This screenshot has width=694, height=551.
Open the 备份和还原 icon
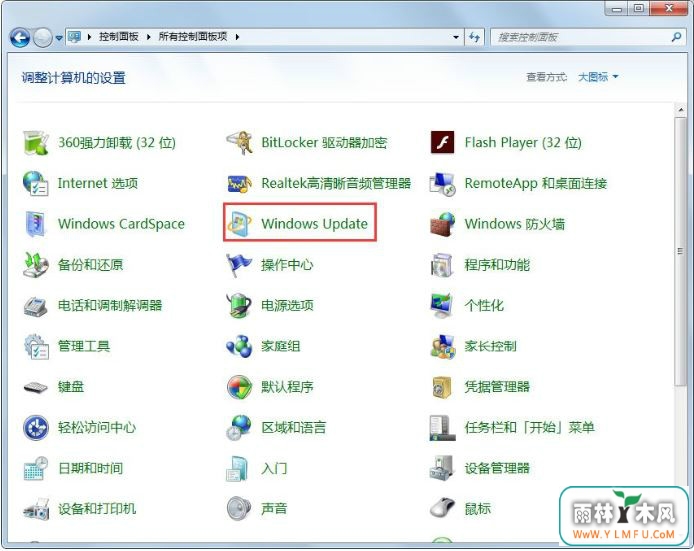36,265
